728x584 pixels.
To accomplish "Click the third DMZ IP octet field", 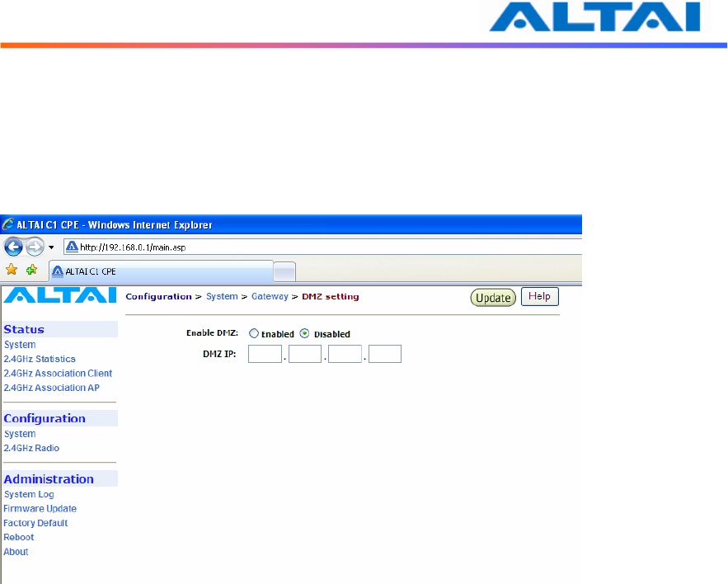I will tap(345, 354).
